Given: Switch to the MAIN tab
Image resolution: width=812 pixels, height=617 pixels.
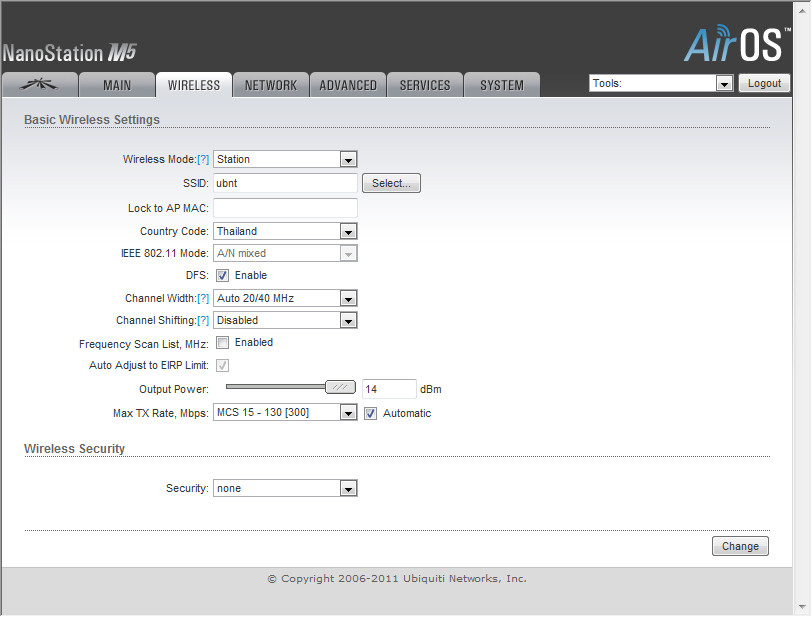Looking at the screenshot, I should click(x=117, y=85).
